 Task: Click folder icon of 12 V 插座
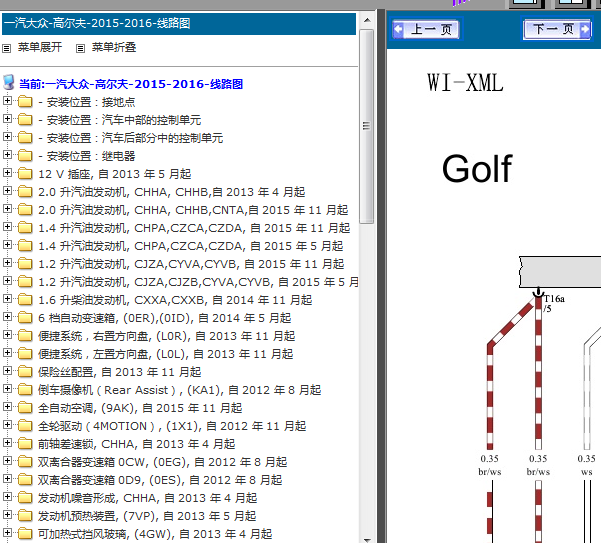[25, 174]
